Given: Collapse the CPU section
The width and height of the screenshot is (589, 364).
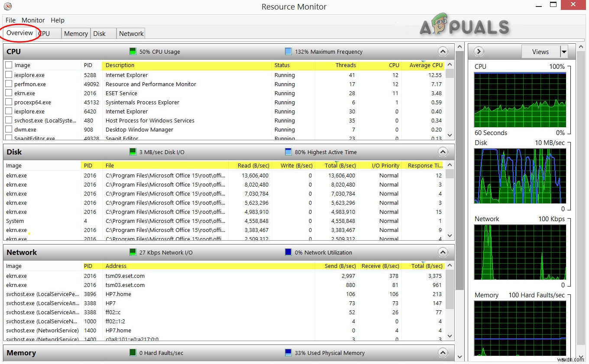Looking at the screenshot, I should 443,51.
